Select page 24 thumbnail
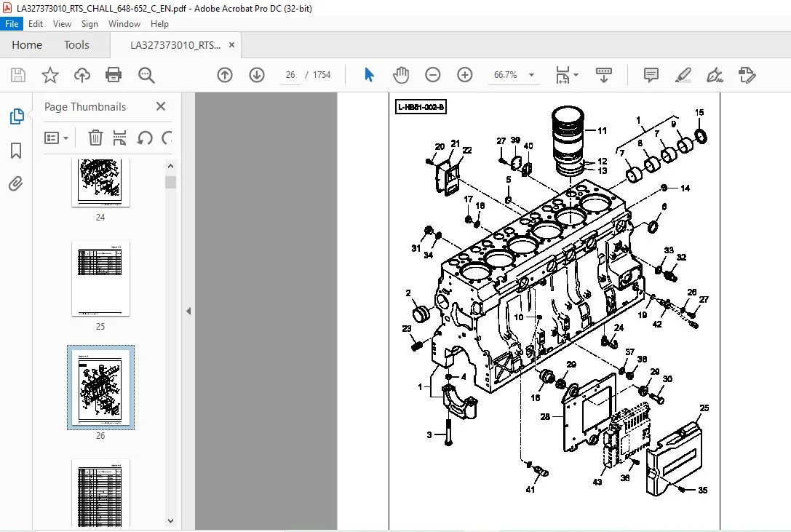Screen dimensions: 791x532 pos(101,183)
